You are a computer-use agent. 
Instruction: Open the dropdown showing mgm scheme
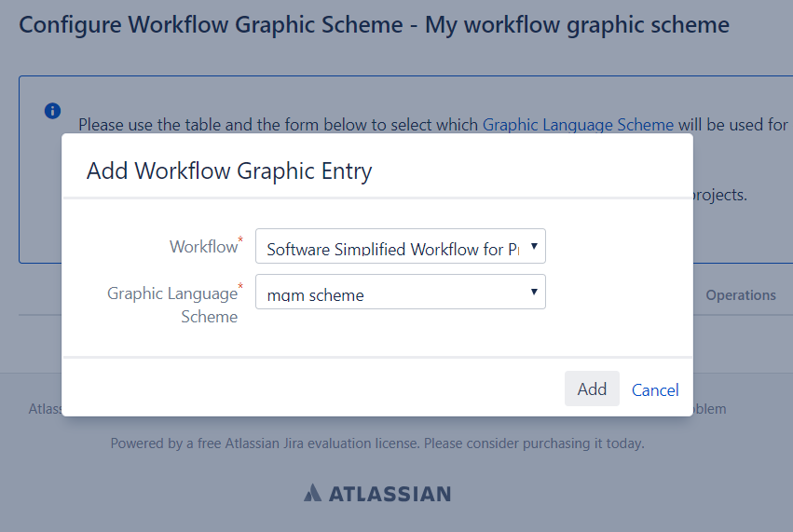tap(391, 293)
